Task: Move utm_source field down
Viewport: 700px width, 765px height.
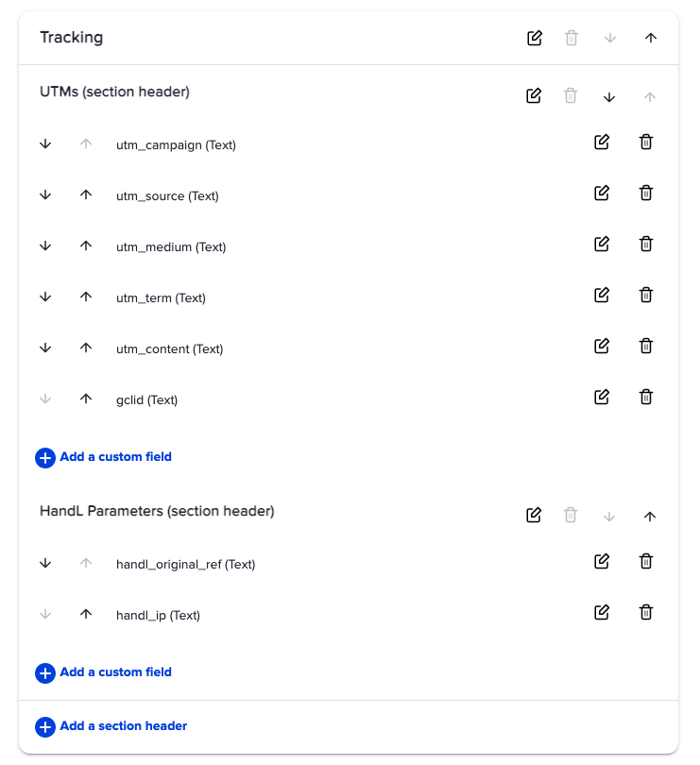Action: click(44, 195)
